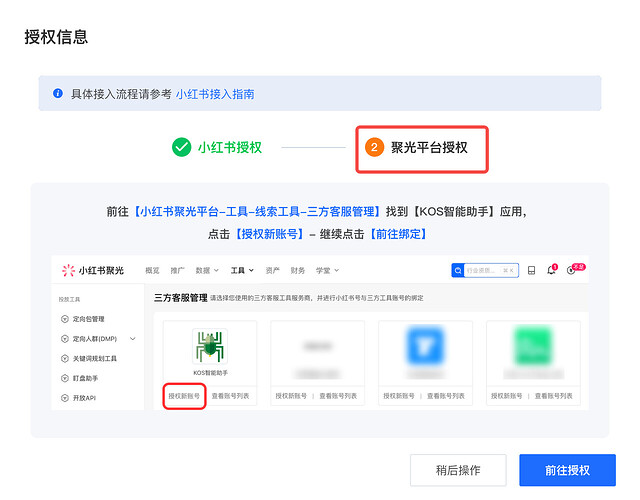Screen dimensions: 640x500
Task: Click the 前往授权 button
Action: tap(567, 470)
